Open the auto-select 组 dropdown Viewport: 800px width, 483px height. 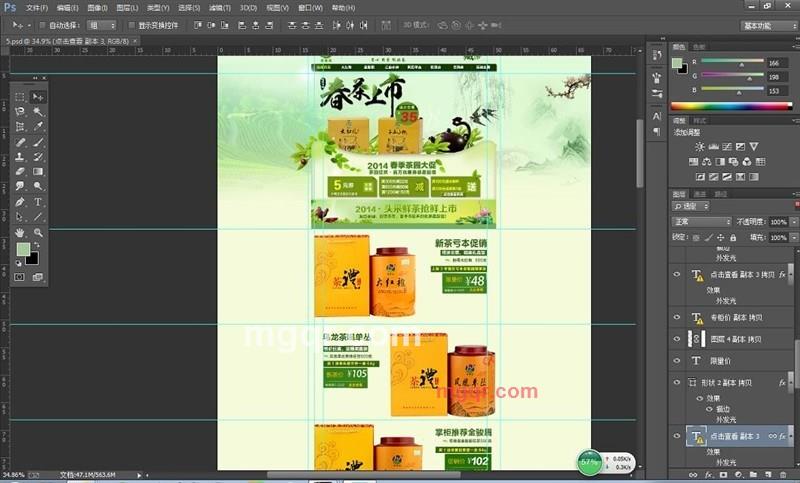(x=102, y=25)
